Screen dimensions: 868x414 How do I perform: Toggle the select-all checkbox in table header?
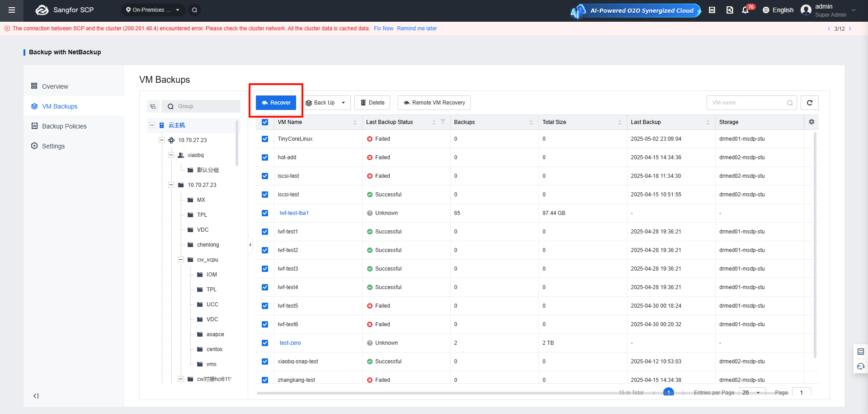tap(265, 122)
